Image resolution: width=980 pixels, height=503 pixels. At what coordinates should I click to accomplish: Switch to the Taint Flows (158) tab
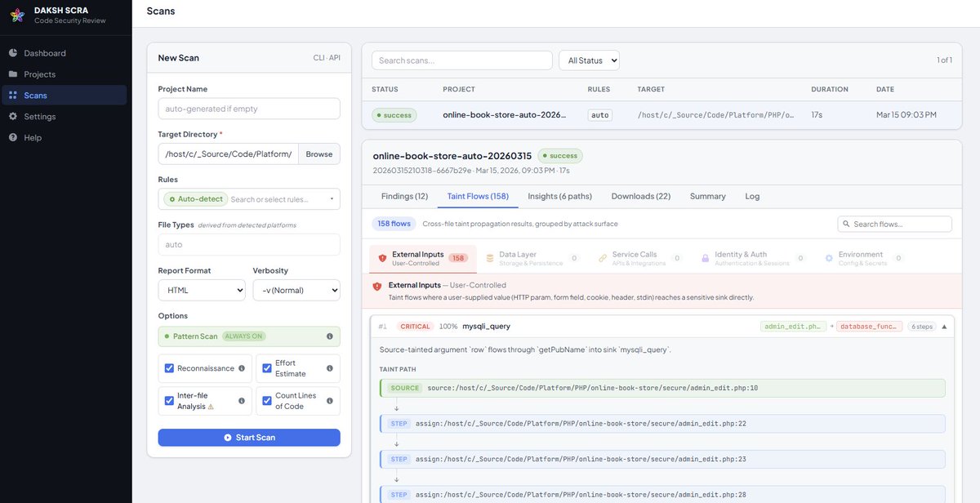[478, 196]
